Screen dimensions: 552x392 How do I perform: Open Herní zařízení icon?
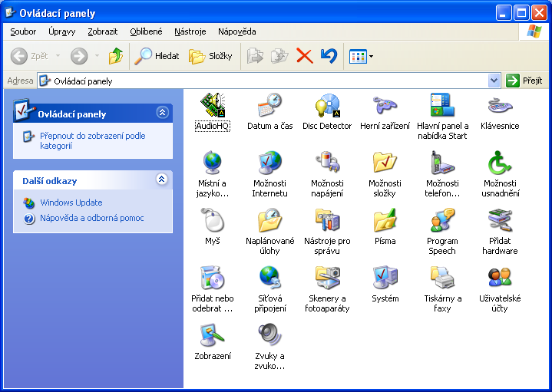tap(385, 106)
